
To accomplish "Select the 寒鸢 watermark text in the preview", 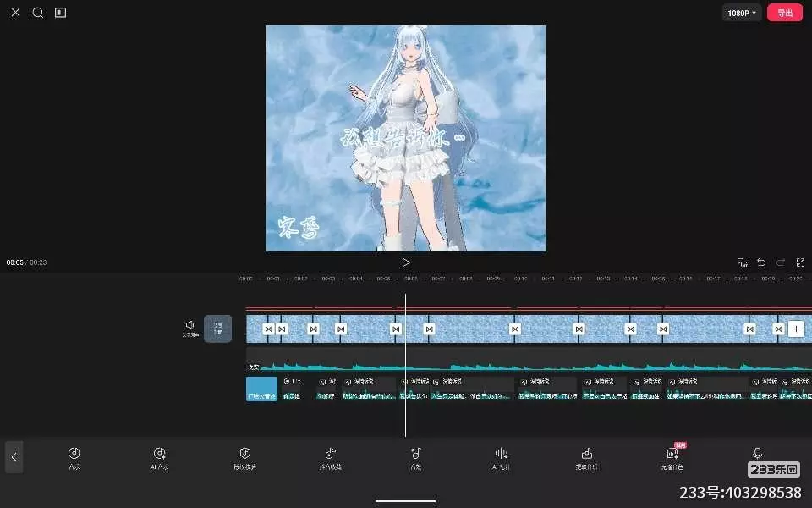I will [x=299, y=227].
